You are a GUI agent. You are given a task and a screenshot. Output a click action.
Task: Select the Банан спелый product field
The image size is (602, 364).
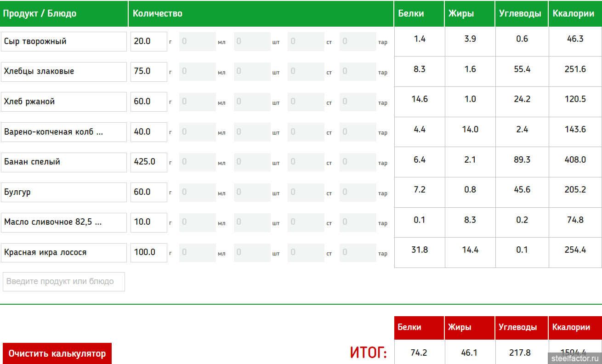[x=64, y=162]
